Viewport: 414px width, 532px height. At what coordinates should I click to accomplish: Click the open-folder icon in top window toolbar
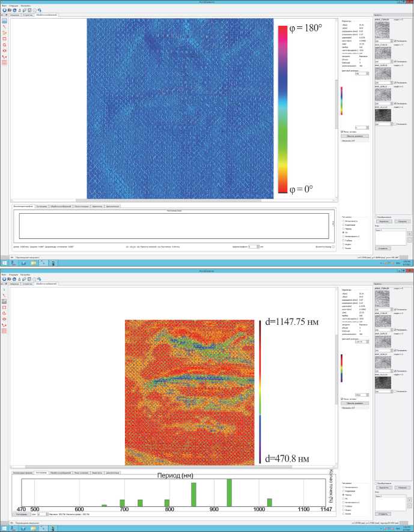point(10,10)
